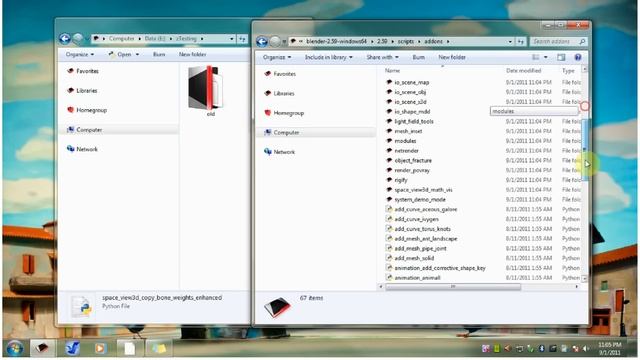This screenshot has height=360, width=640.
Task: Select Homegroup in addons window sidebar
Action: coord(289,113)
